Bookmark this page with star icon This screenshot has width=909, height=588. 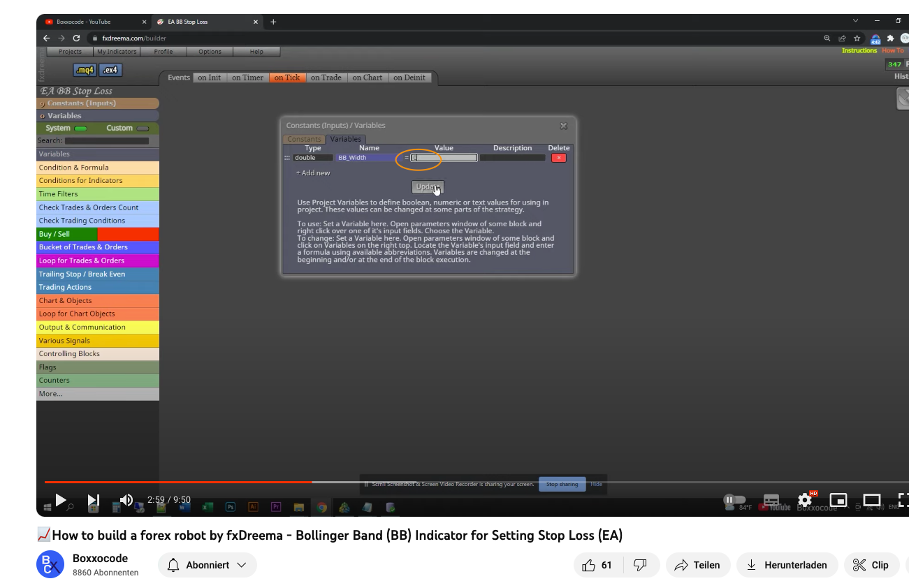pos(857,38)
